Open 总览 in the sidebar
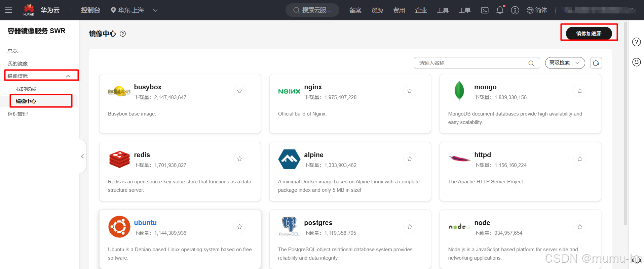The image size is (644, 269). pos(13,51)
